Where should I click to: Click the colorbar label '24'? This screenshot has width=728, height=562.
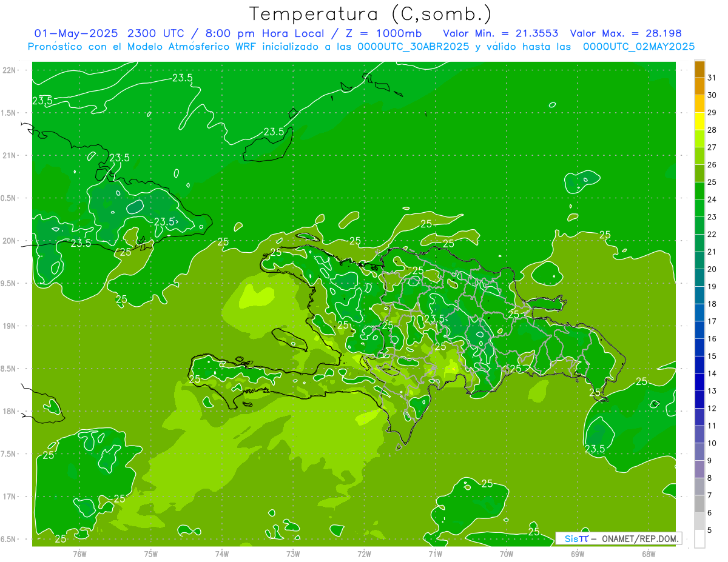712,199
